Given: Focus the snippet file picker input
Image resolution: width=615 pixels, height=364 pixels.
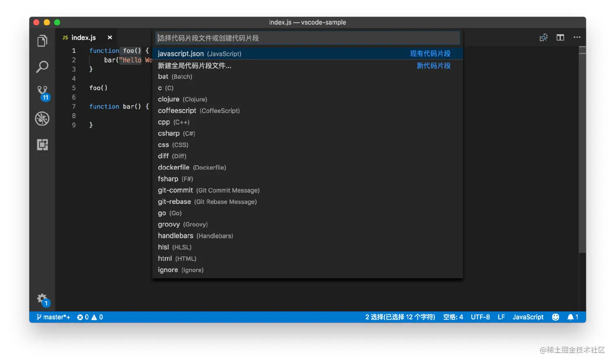Looking at the screenshot, I should pyautogui.click(x=307, y=38).
